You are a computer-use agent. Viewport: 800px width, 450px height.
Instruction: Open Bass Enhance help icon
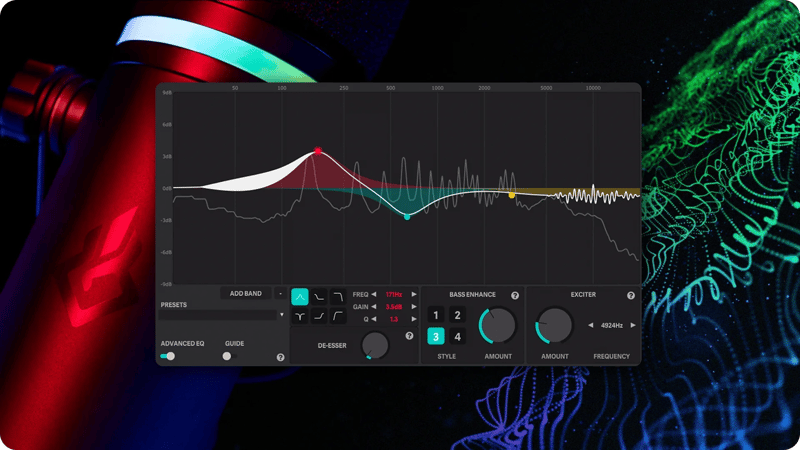515,296
